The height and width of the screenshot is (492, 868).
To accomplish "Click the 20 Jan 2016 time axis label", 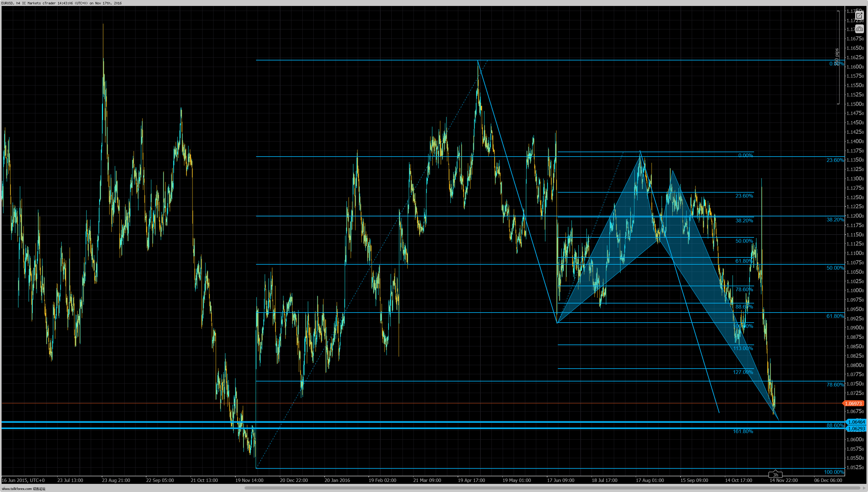I will tap(337, 480).
